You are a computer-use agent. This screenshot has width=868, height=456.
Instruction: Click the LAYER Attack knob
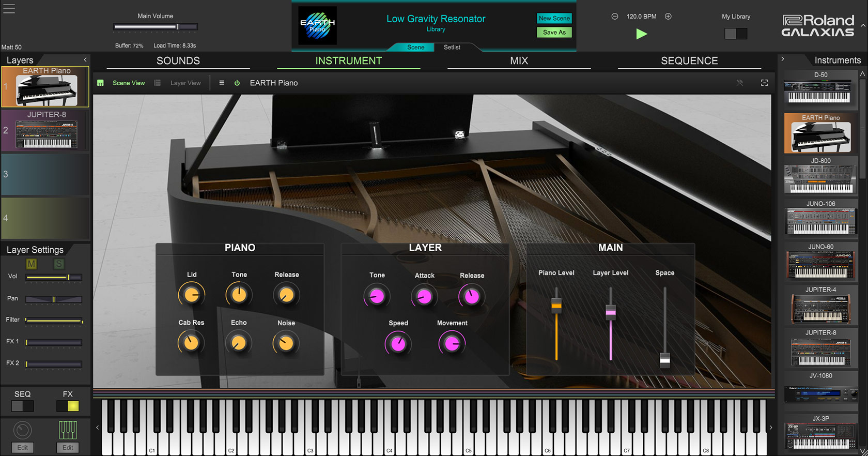tap(424, 296)
